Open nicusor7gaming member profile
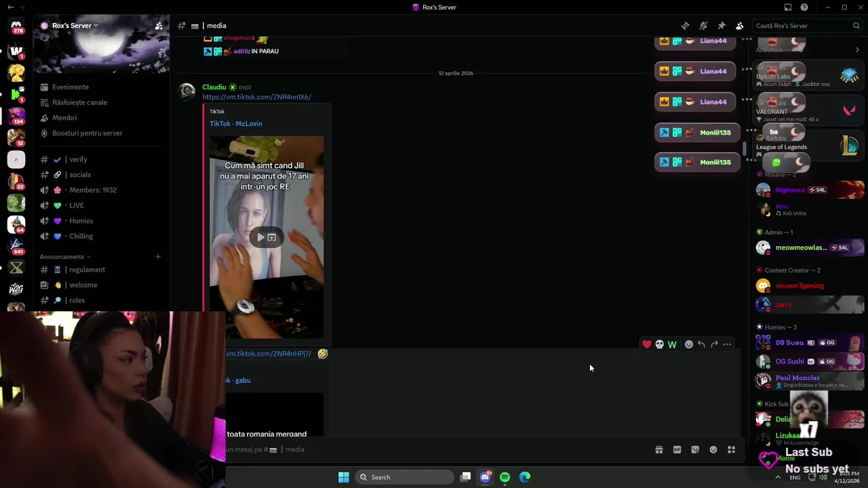Screen dimensions: 868x488 click(x=810, y=285)
